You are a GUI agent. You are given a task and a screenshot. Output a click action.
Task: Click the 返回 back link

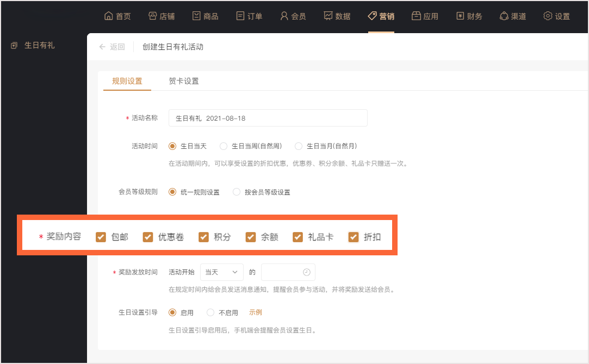112,47
